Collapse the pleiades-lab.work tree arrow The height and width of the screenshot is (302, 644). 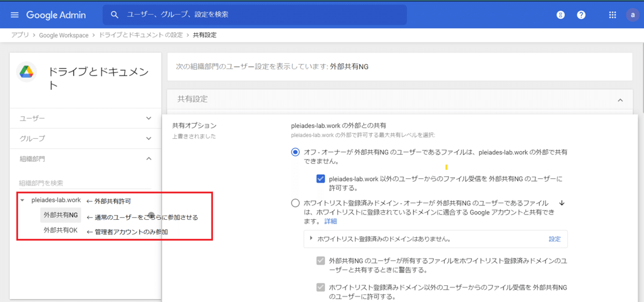pos(23,200)
